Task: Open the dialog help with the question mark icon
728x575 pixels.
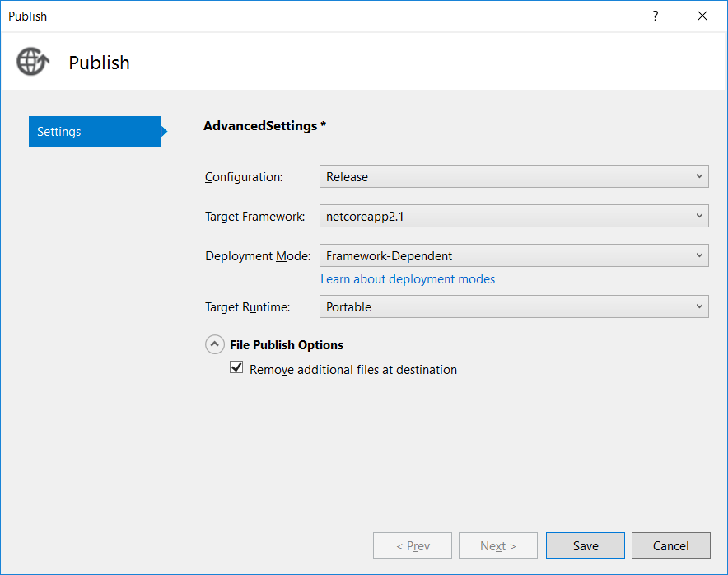Action: pos(655,16)
